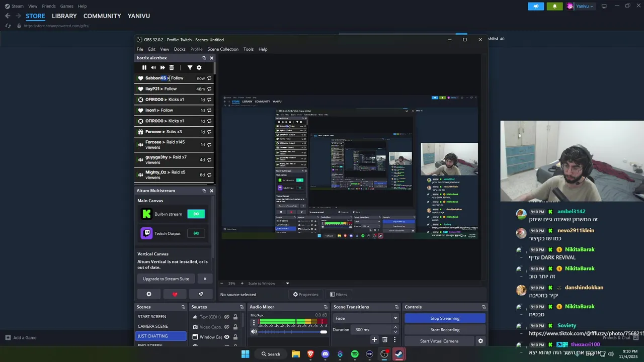Click the Start Recording button
This screenshot has height=362, width=644.
pos(445,330)
